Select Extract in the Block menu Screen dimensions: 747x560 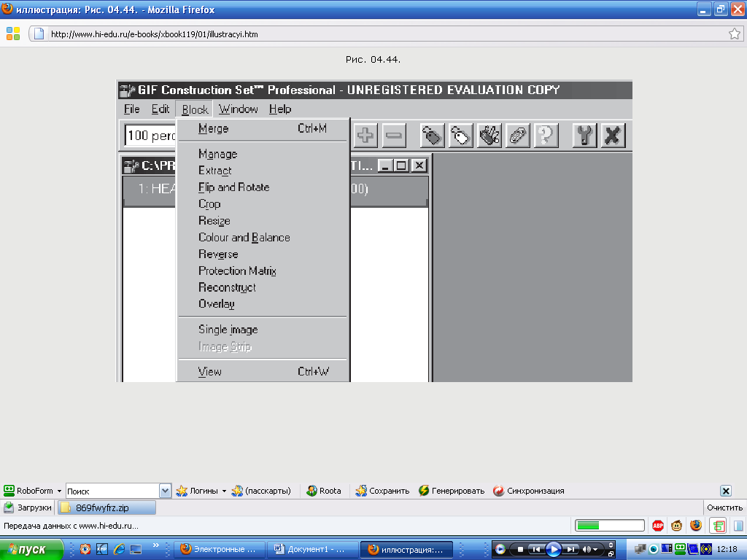(x=263, y=171)
